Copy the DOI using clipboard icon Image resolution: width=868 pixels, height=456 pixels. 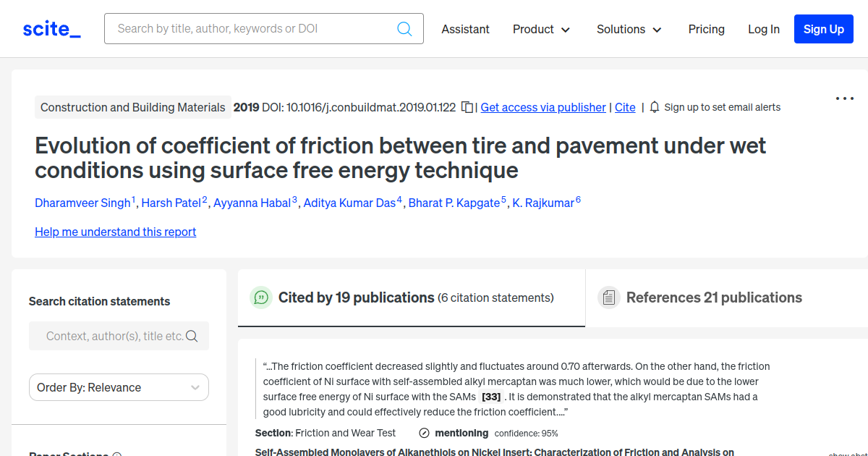coord(467,107)
